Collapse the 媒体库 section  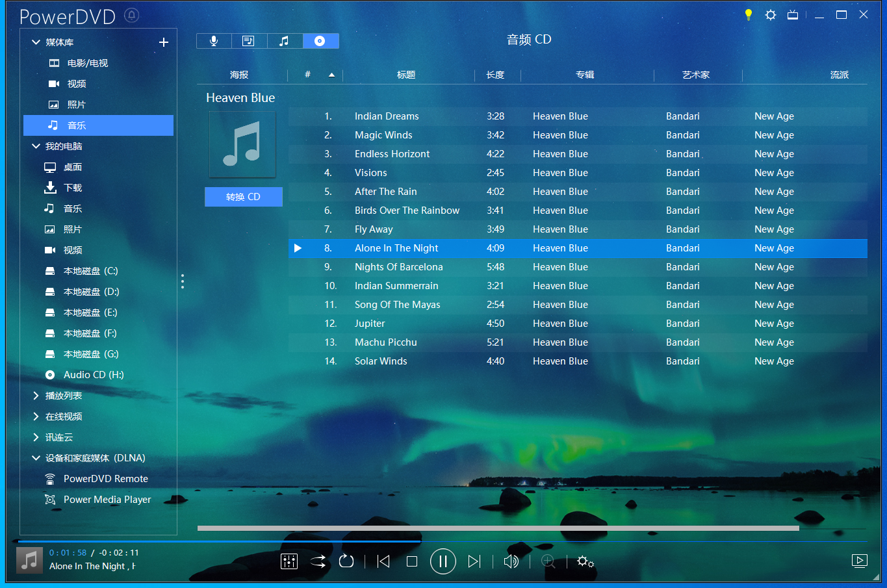pos(36,42)
